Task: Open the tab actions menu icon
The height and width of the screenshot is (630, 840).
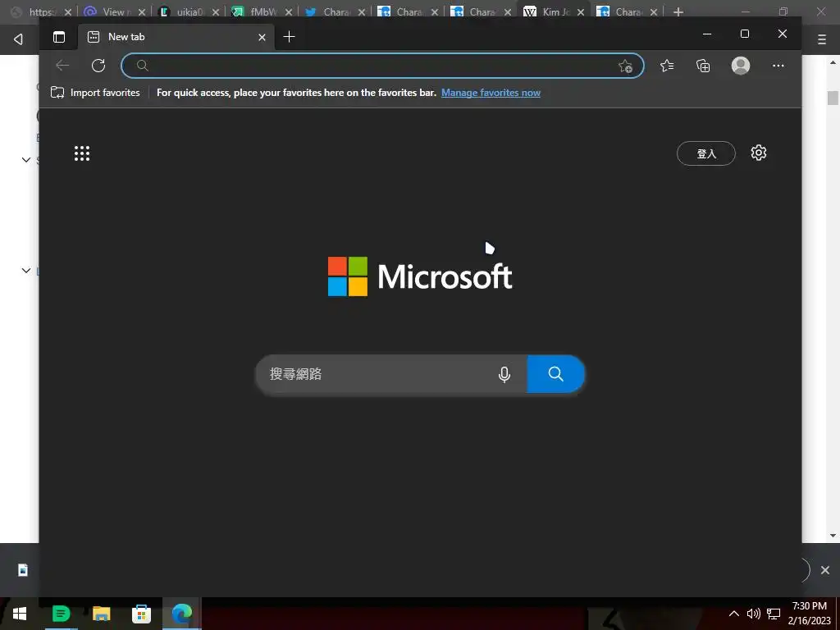Action: pyautogui.click(x=59, y=36)
